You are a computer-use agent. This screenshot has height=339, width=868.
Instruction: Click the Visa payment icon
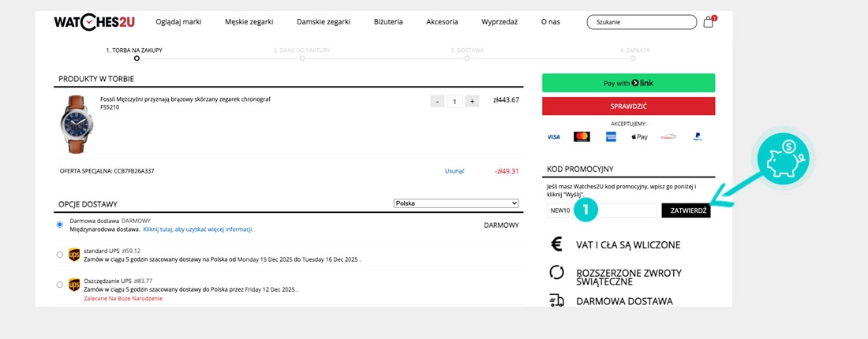tap(554, 136)
